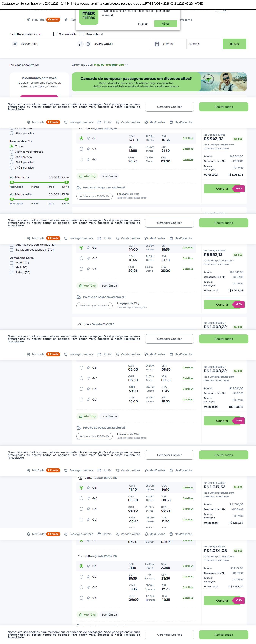The height and width of the screenshot is (644, 256).
Task: Click the left handle of Horário da ida slider
Action: pos(12,182)
